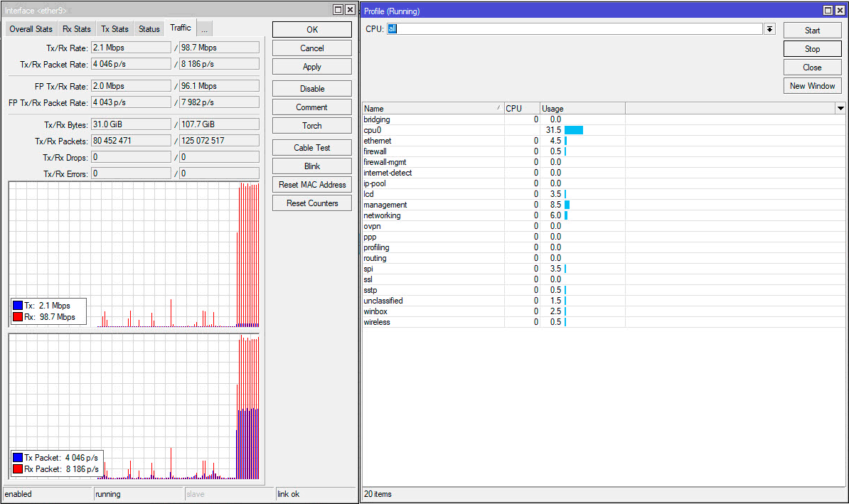This screenshot has height=504, width=849.
Task: Sort the list by Name column header
Action: tap(432, 109)
